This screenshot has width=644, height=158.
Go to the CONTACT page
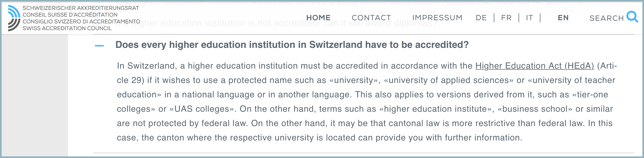pos(371,18)
